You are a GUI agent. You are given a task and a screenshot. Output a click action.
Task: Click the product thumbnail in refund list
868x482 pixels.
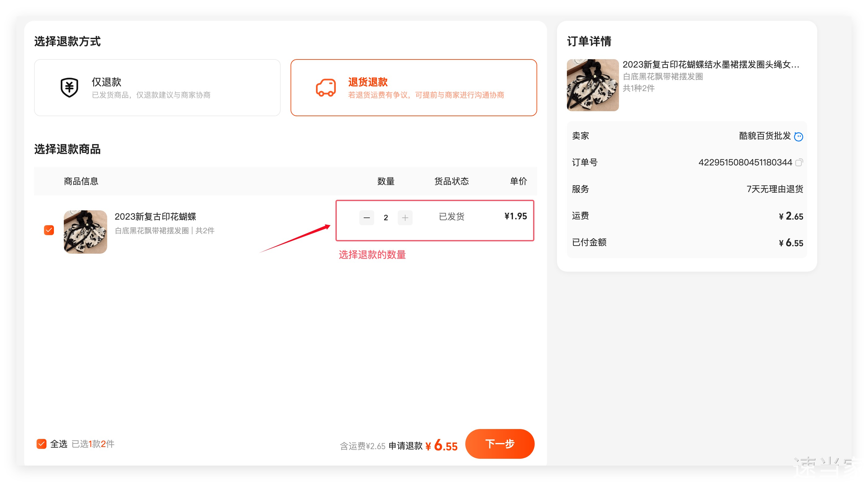(x=85, y=232)
